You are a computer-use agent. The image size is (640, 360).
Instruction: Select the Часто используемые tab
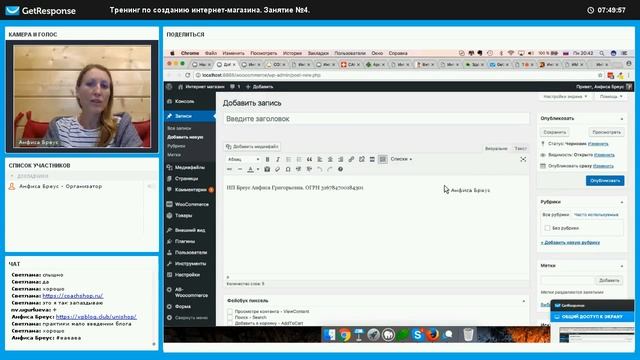click(x=596, y=215)
